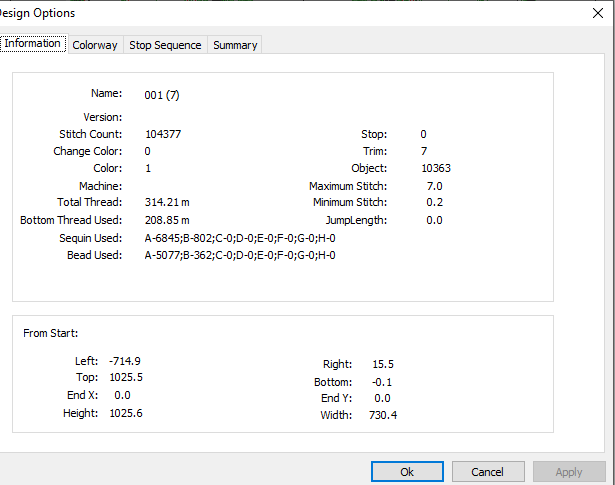Click the Version label
The width and height of the screenshot is (615, 485).
102,117
